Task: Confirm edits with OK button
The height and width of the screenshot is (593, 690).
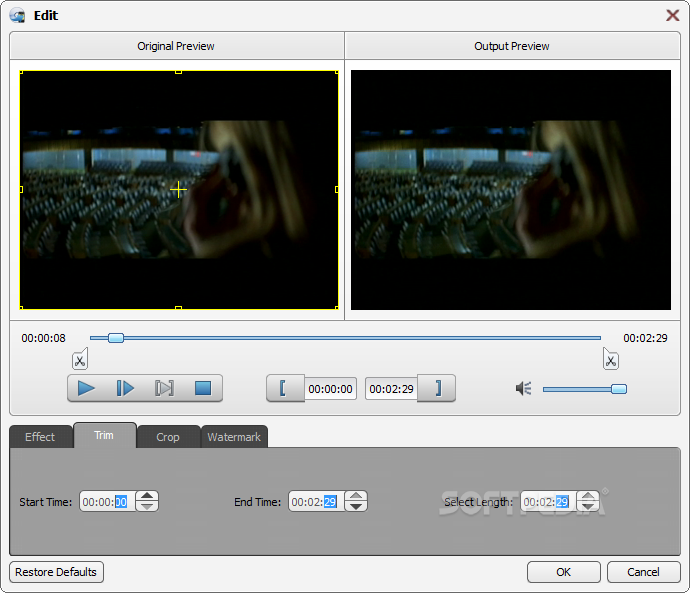Action: (564, 572)
